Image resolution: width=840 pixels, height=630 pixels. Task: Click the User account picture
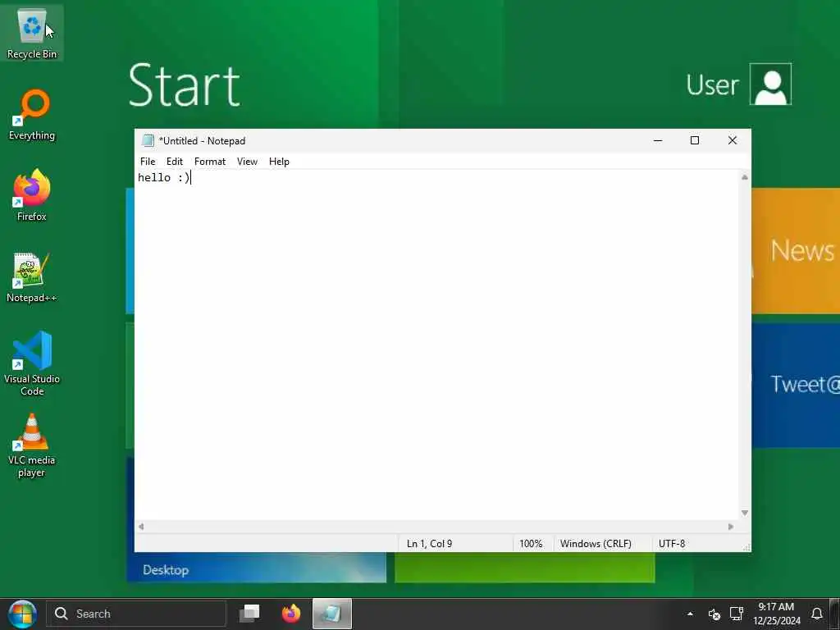click(770, 84)
